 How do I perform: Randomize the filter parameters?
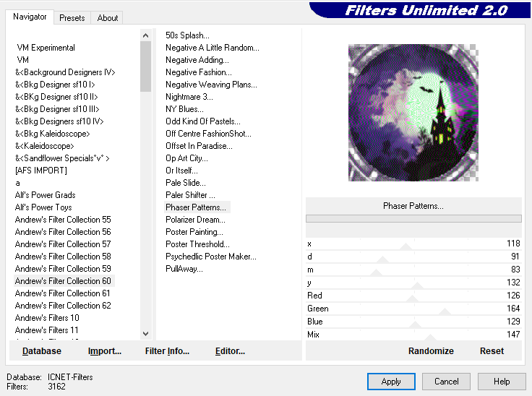pos(431,351)
